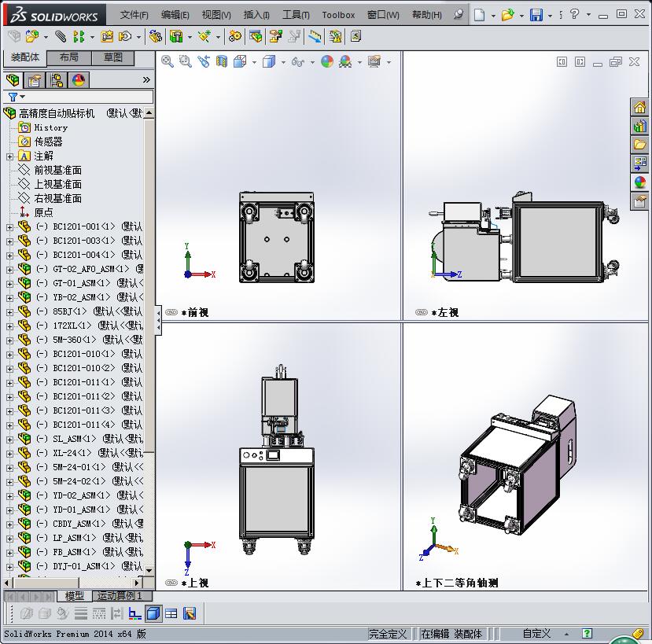This screenshot has height=644, width=652.
Task: Expand the 85BJ<1> component node
Action: (x=9, y=312)
